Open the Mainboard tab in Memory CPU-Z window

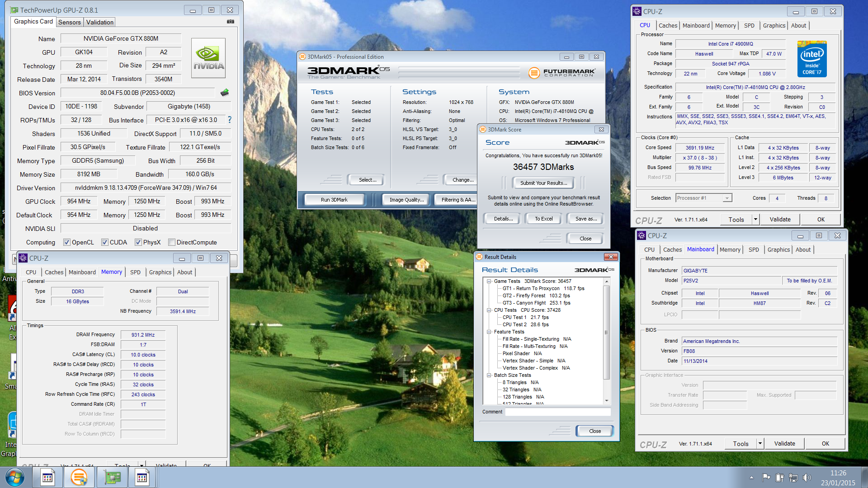pos(82,272)
